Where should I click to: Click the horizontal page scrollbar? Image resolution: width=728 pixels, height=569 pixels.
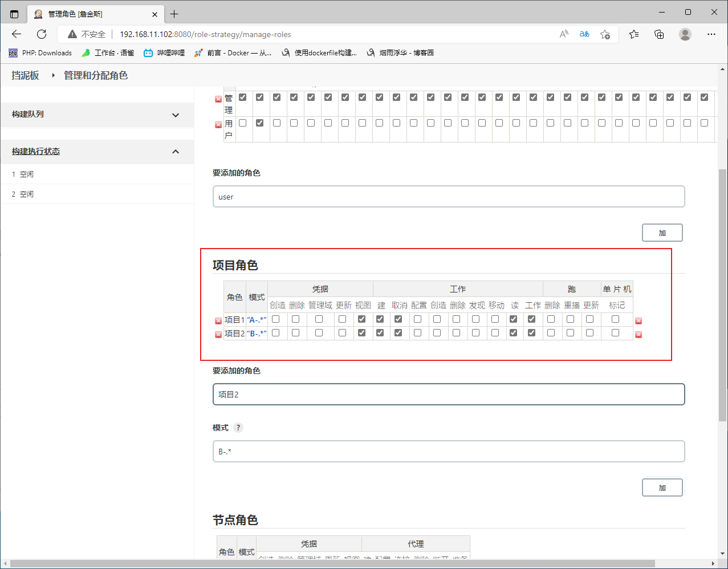[333, 564]
